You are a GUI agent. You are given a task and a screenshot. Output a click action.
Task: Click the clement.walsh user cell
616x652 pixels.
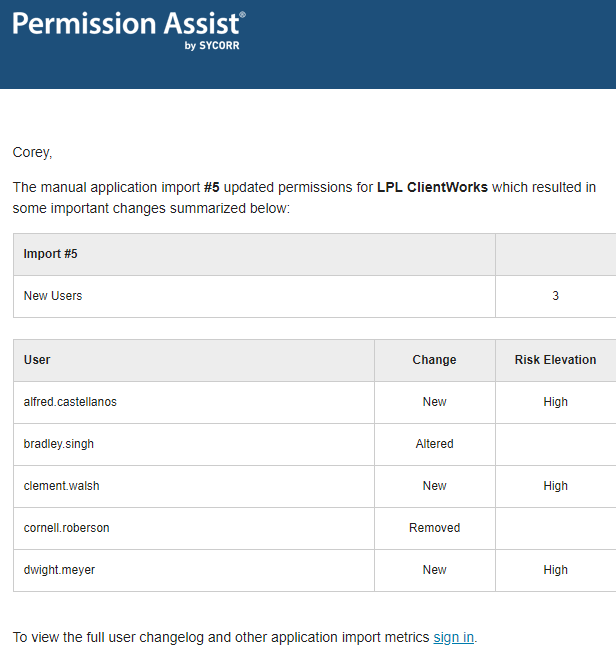click(x=61, y=486)
